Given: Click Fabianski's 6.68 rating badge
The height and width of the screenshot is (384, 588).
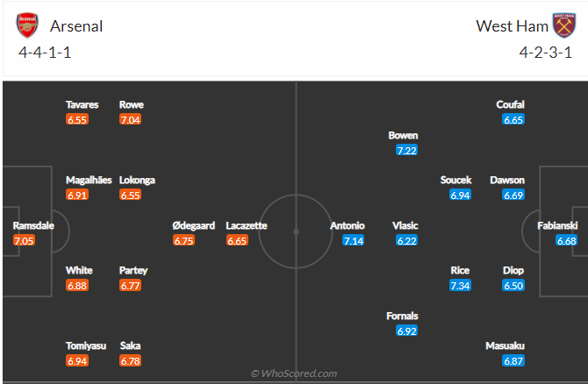Looking at the screenshot, I should pyautogui.click(x=567, y=240).
